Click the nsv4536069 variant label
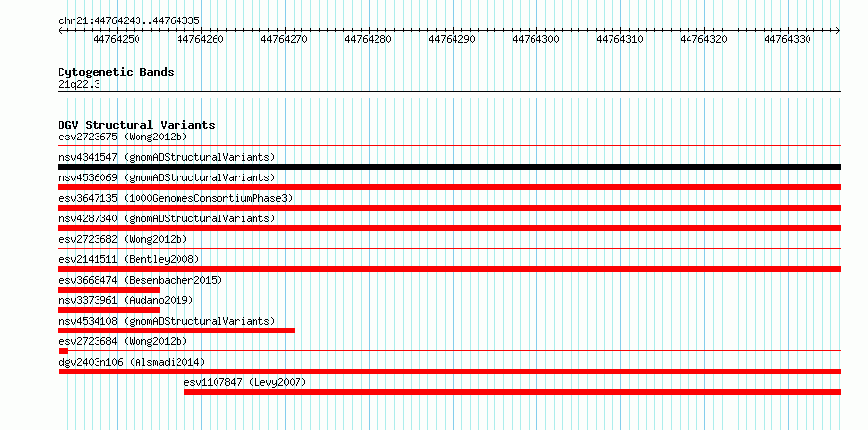868x430 pixels. click(167, 177)
